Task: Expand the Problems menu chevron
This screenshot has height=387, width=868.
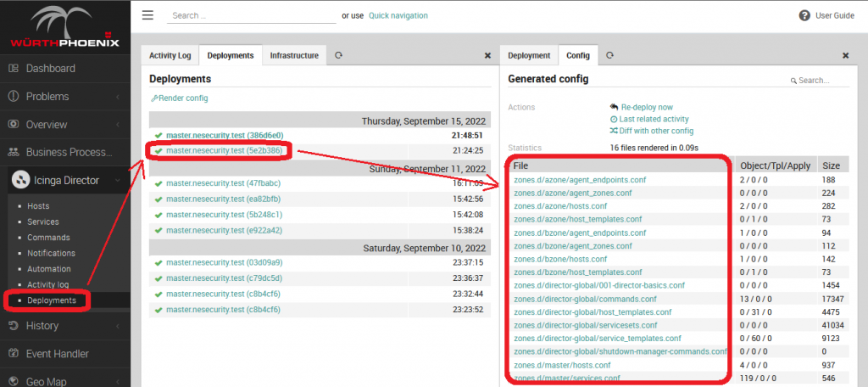Action: (118, 97)
